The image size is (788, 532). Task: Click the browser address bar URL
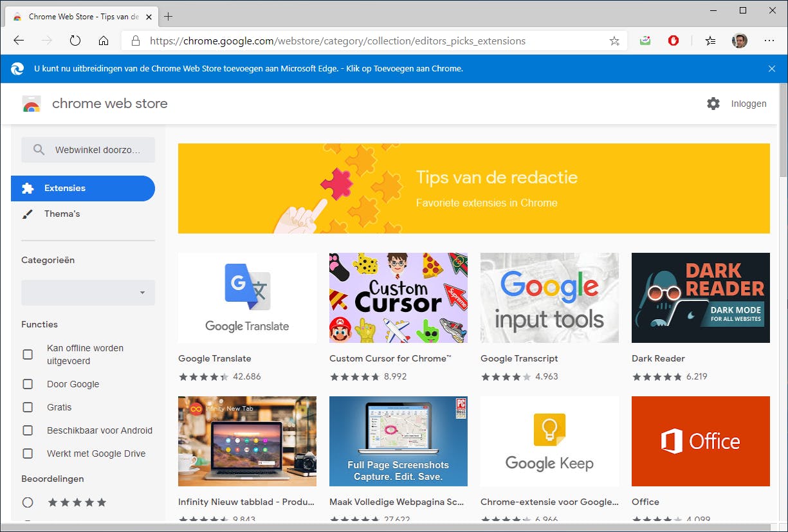pos(338,41)
